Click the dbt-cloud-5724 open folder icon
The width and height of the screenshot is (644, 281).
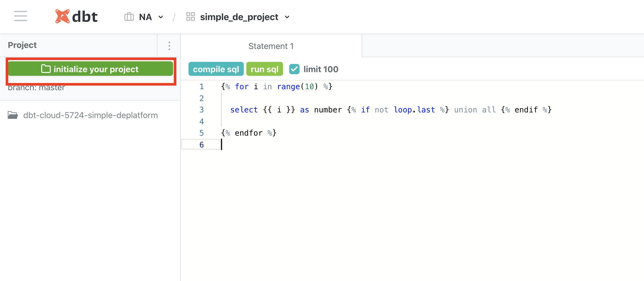pyautogui.click(x=13, y=115)
